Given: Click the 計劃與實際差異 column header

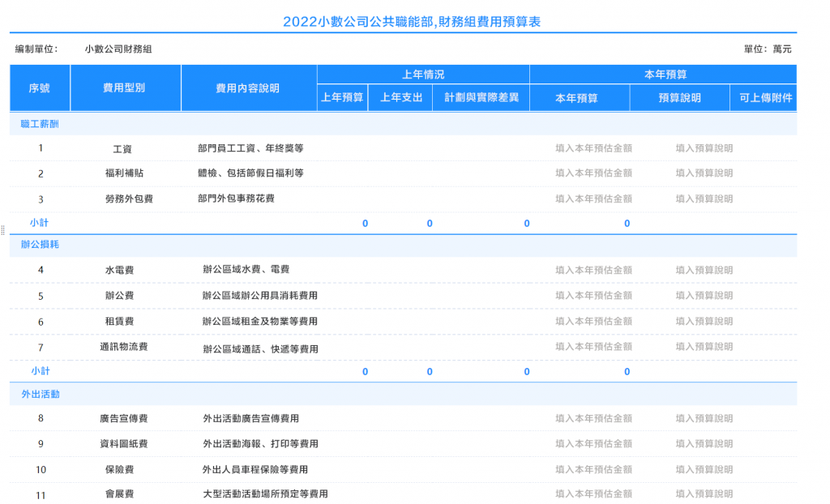Looking at the screenshot, I should click(x=481, y=96).
